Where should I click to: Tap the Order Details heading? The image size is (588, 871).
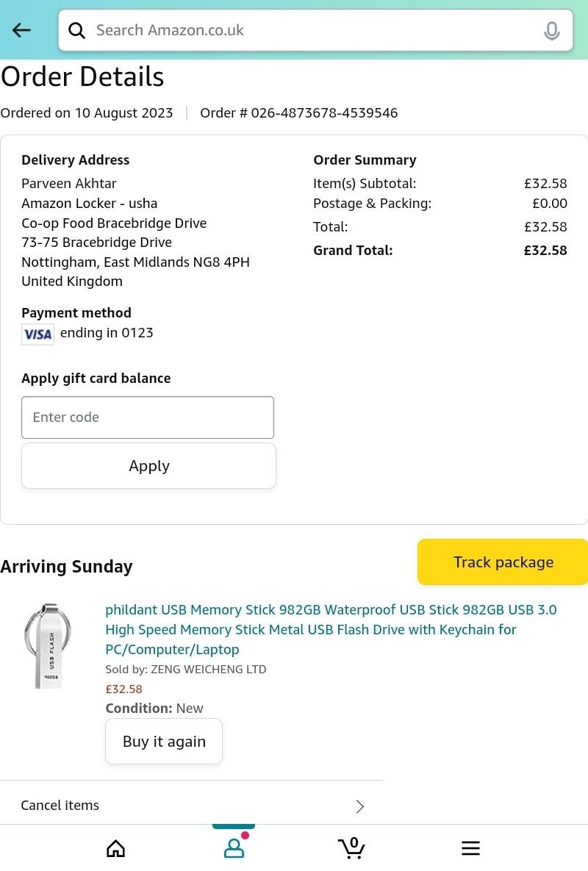click(82, 77)
